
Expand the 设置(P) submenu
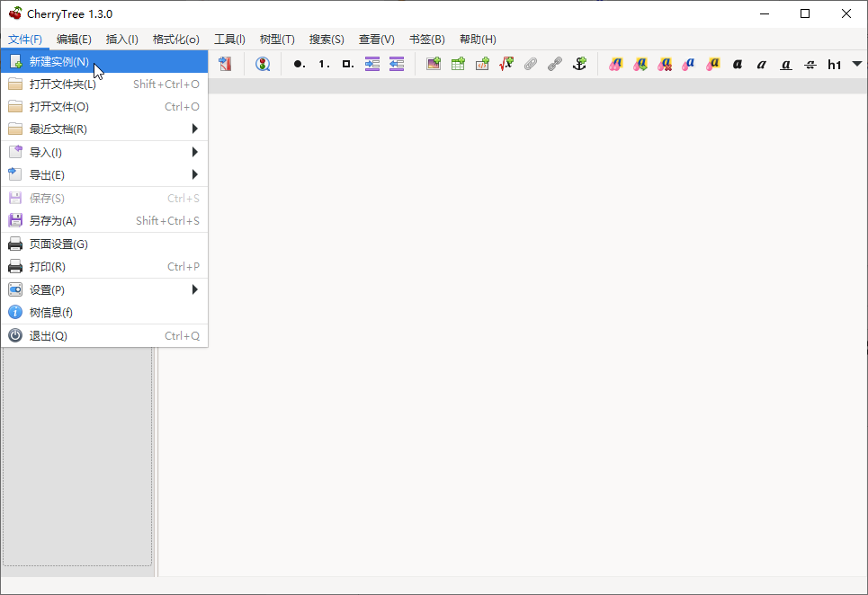click(104, 289)
